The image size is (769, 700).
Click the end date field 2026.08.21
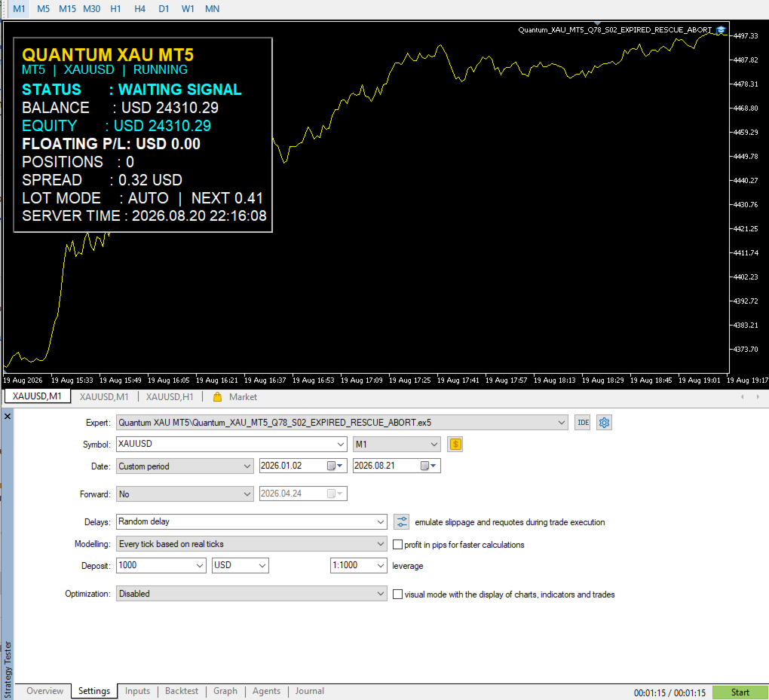point(386,466)
